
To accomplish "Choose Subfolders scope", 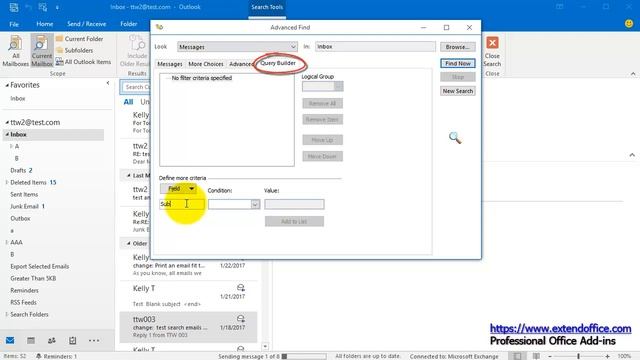I will [75, 50].
